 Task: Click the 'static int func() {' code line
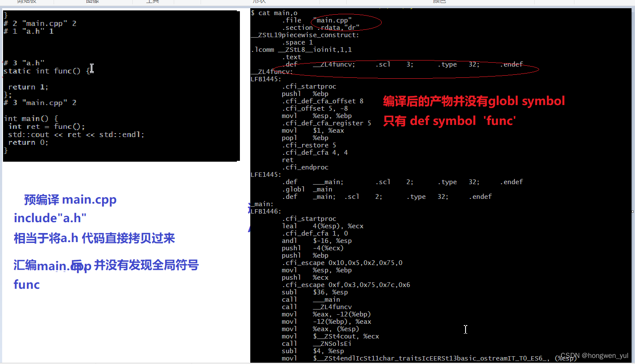pyautogui.click(x=47, y=71)
